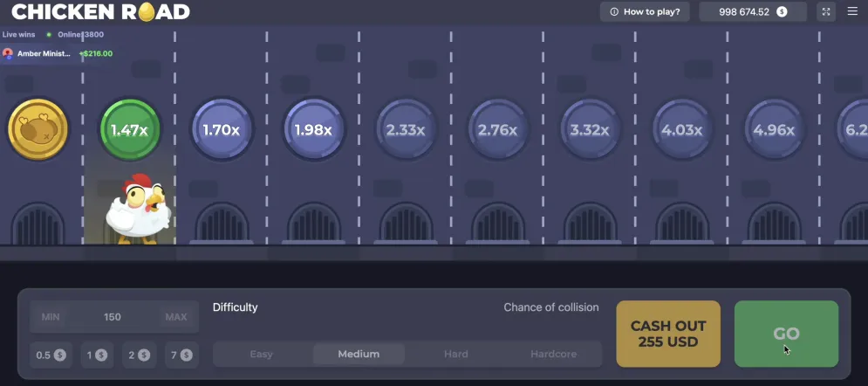
Task: Click the Difficulty label
Action: [236, 307]
